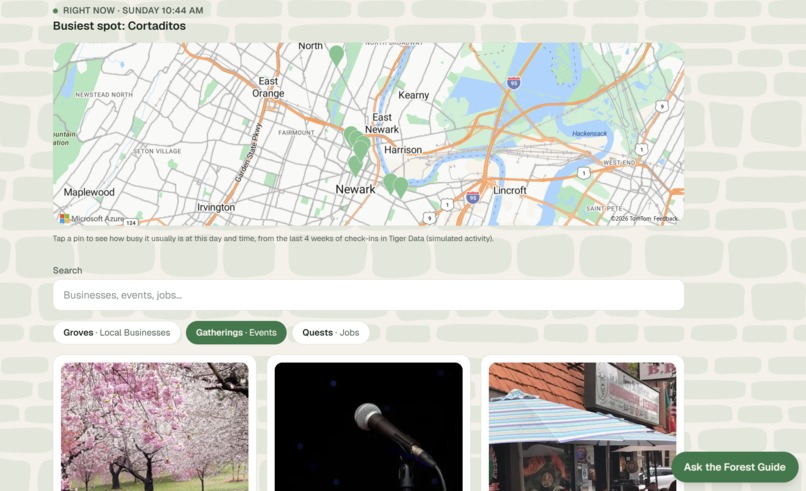Open the Quests · Jobs tab
Image resolution: width=806 pixels, height=491 pixels.
click(x=331, y=333)
